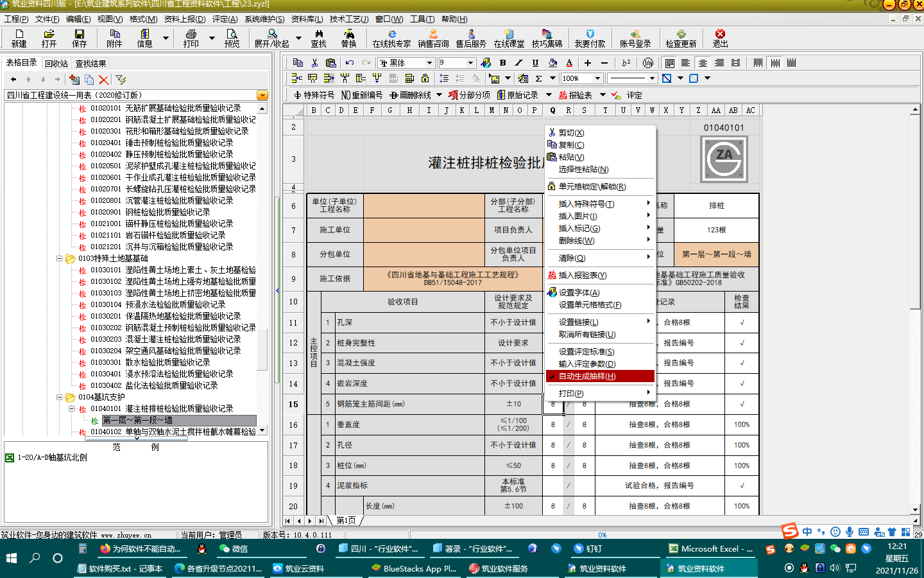Screen dimensions: 924x578
Task: Open the font name 黑体 dropdown
Action: (x=429, y=63)
